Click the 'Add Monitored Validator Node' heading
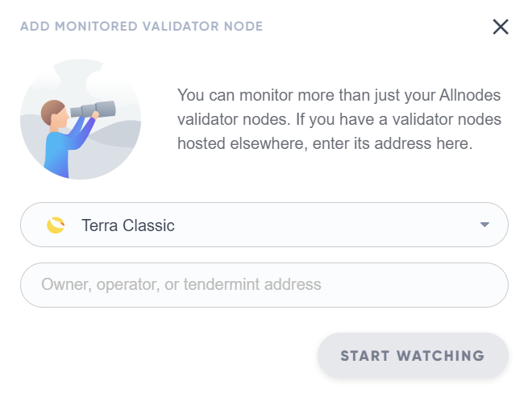 coord(141,27)
